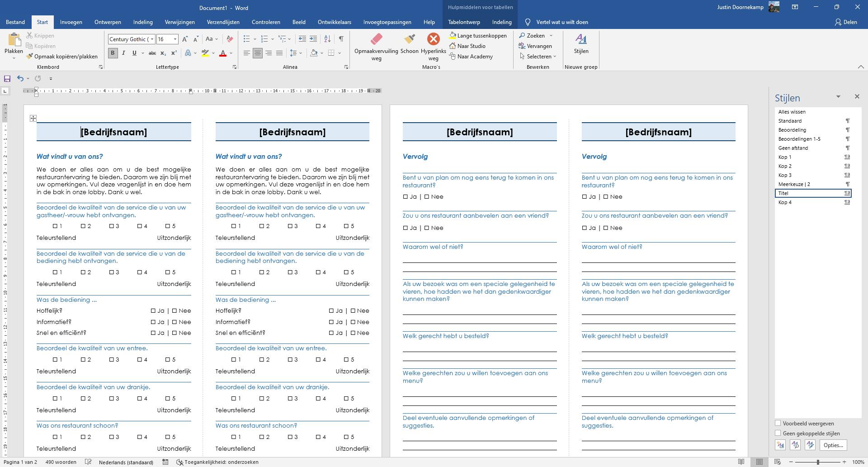Switch to the Tabelontwerp tab

click(464, 22)
